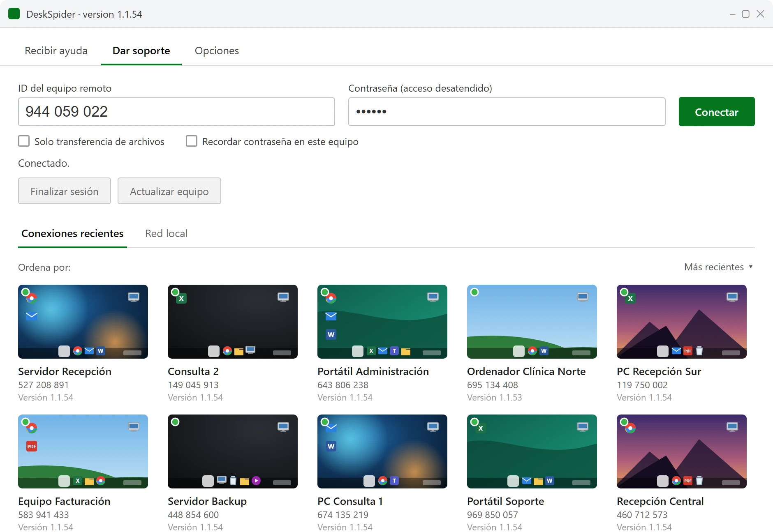
Task: Focus the ID del equipo remoto field
Action: pyautogui.click(x=176, y=112)
